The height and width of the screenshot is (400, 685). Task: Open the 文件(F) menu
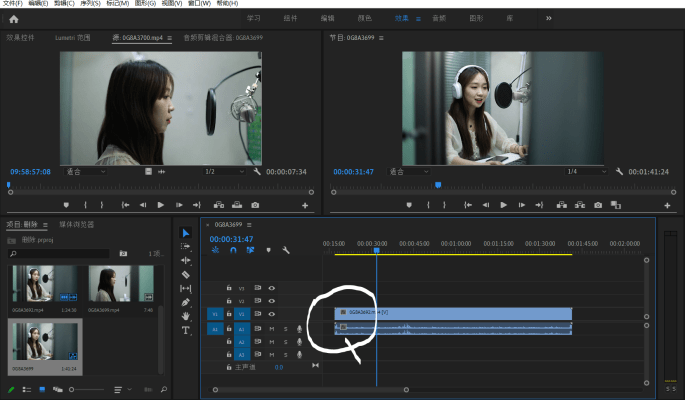click(12, 3)
